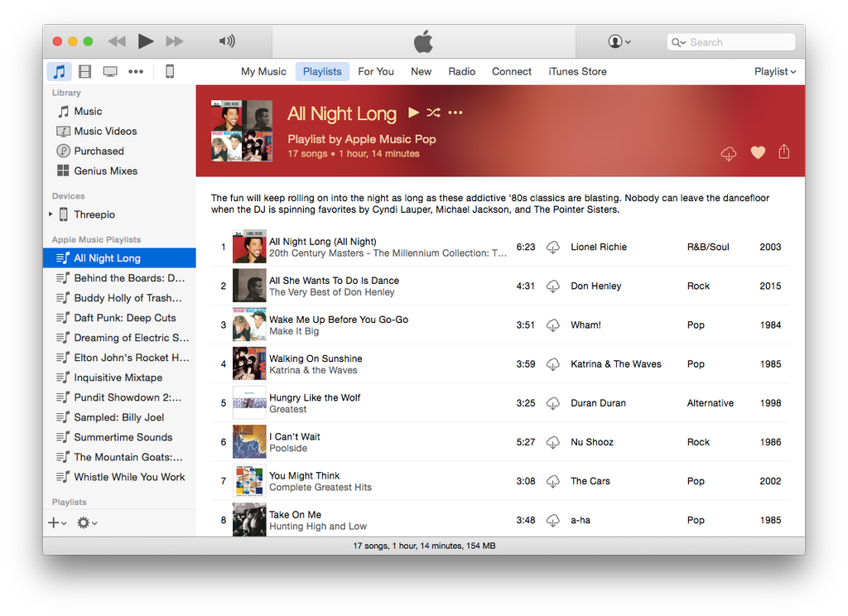
Task: Expand the Threepio device in sidebar
Action: pyautogui.click(x=50, y=214)
